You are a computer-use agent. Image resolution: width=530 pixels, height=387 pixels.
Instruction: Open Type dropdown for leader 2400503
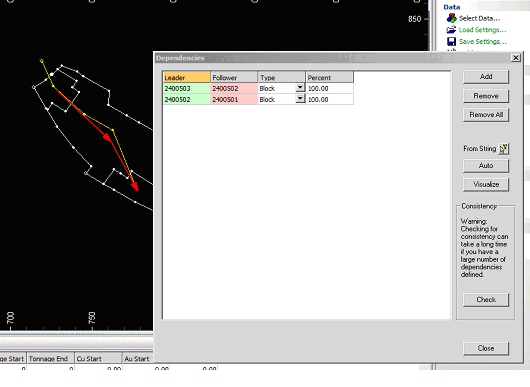click(x=300, y=88)
